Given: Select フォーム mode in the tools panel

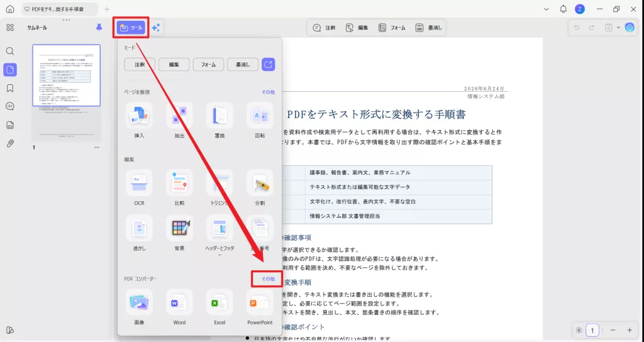Looking at the screenshot, I should [x=208, y=65].
